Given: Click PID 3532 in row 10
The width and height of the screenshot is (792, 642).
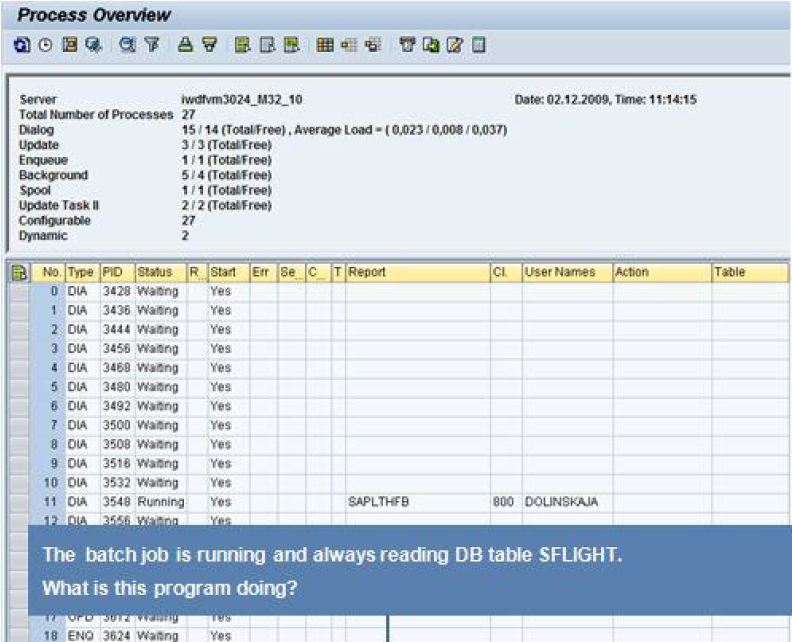Looking at the screenshot, I should point(117,483).
